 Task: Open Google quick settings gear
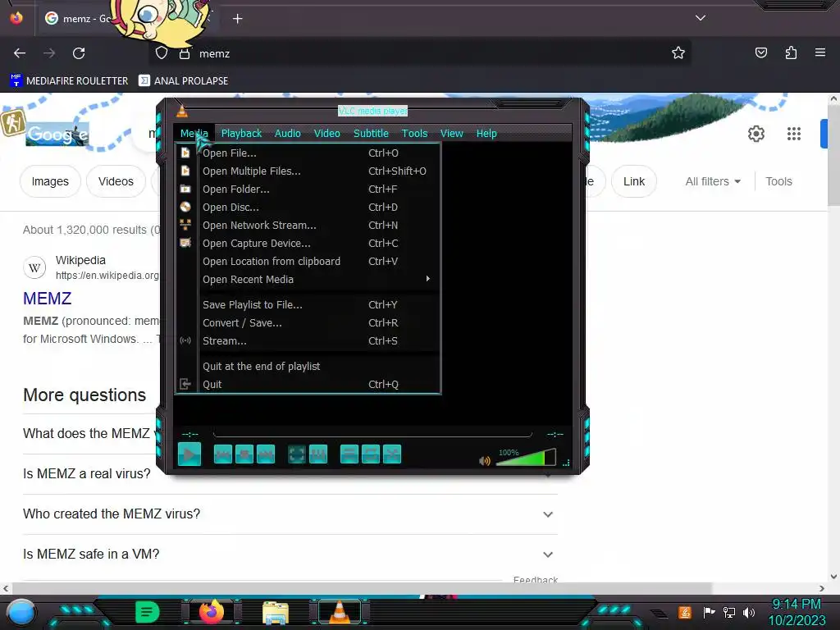(756, 134)
